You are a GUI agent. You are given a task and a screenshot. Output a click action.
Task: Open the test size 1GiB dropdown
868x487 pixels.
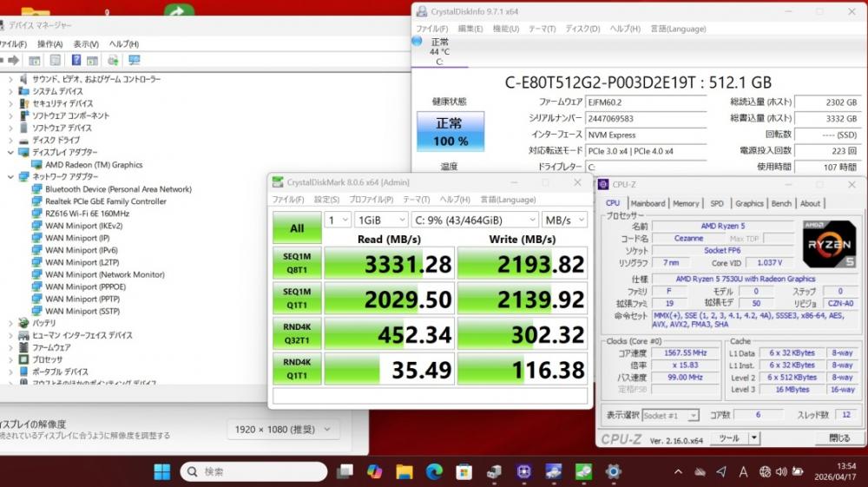pyautogui.click(x=379, y=220)
